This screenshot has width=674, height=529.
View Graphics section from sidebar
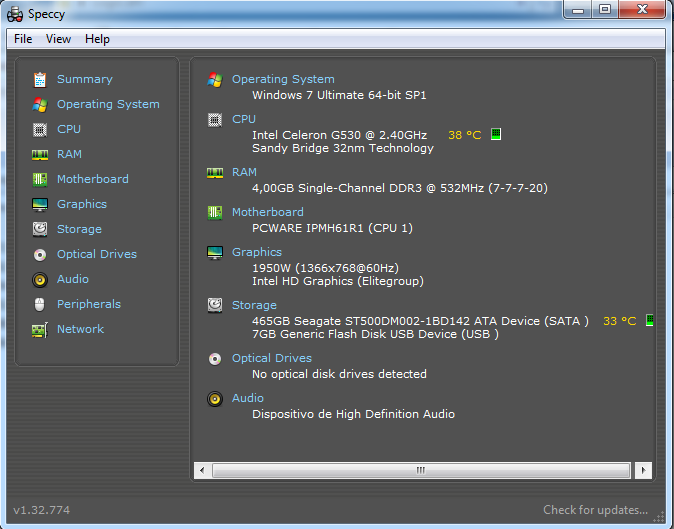tap(82, 205)
